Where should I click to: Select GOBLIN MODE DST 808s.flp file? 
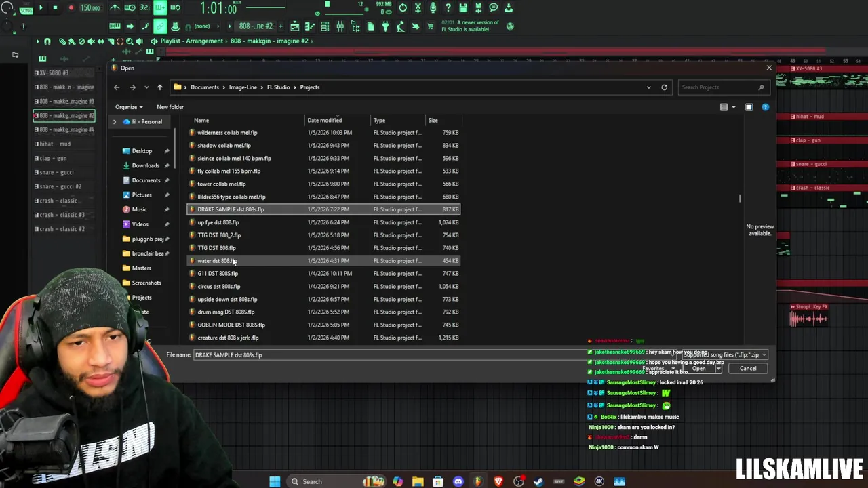point(324,325)
